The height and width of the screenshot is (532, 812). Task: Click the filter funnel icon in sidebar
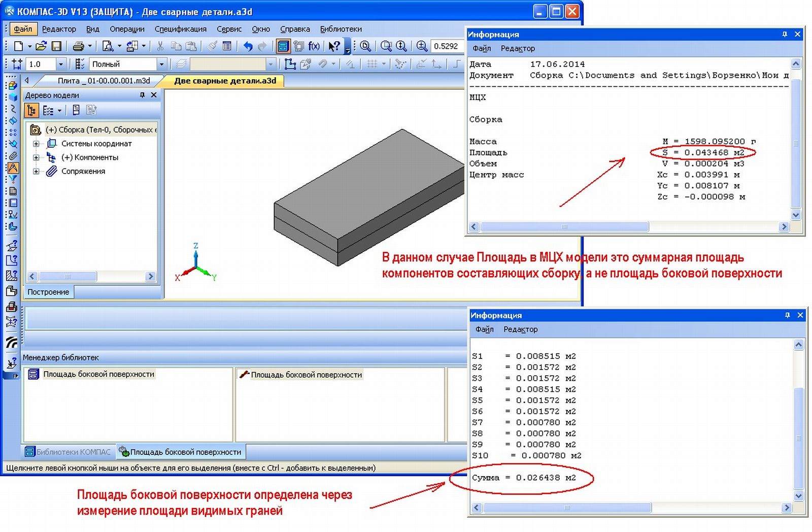[x=13, y=179]
